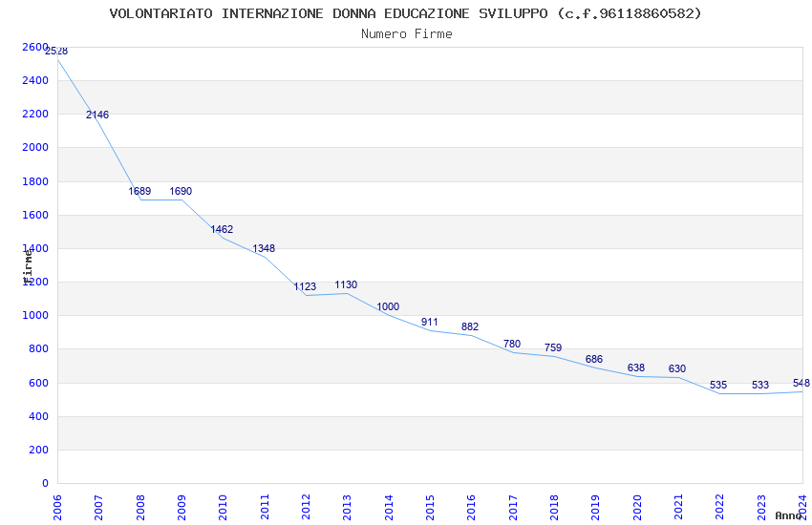Click data label 638
This screenshot has height=525, width=812.
pyautogui.click(x=636, y=367)
